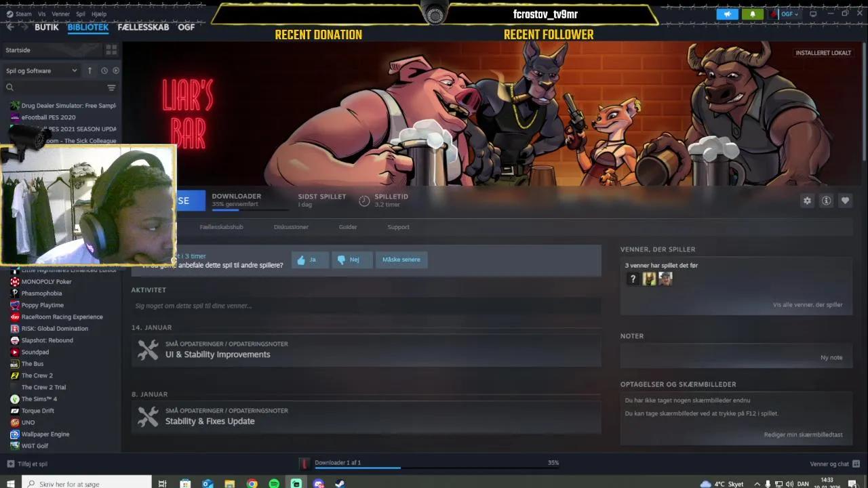This screenshot has height=488, width=868.
Task: Open the FÆLLESSKAB tab
Action: click(143, 27)
